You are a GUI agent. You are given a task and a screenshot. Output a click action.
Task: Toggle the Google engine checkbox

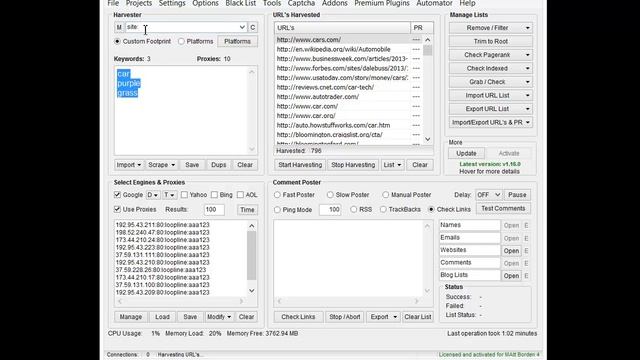[118, 195]
